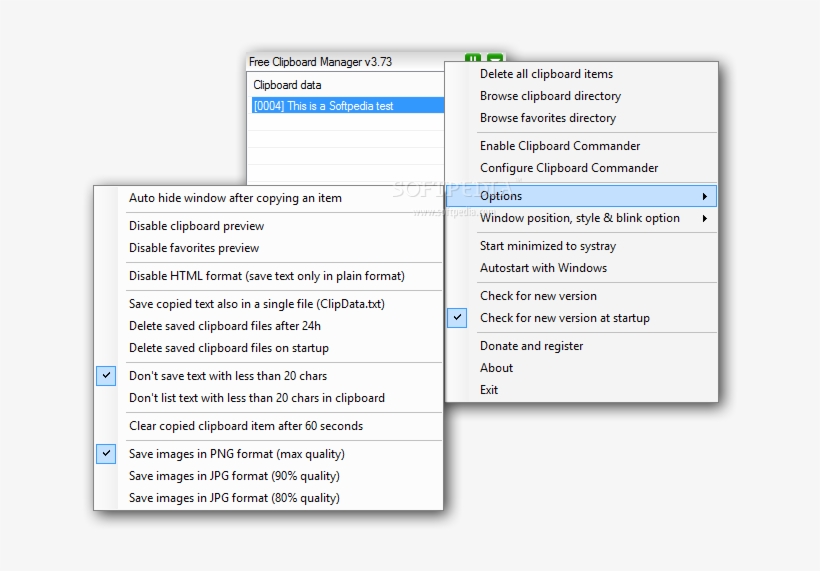The height and width of the screenshot is (571, 820).
Task: Click the green dropdown arrow icon in title bar
Action: [495, 58]
